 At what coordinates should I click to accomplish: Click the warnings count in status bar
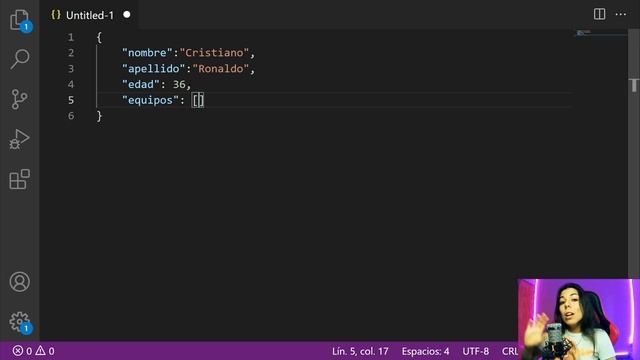[x=45, y=351]
